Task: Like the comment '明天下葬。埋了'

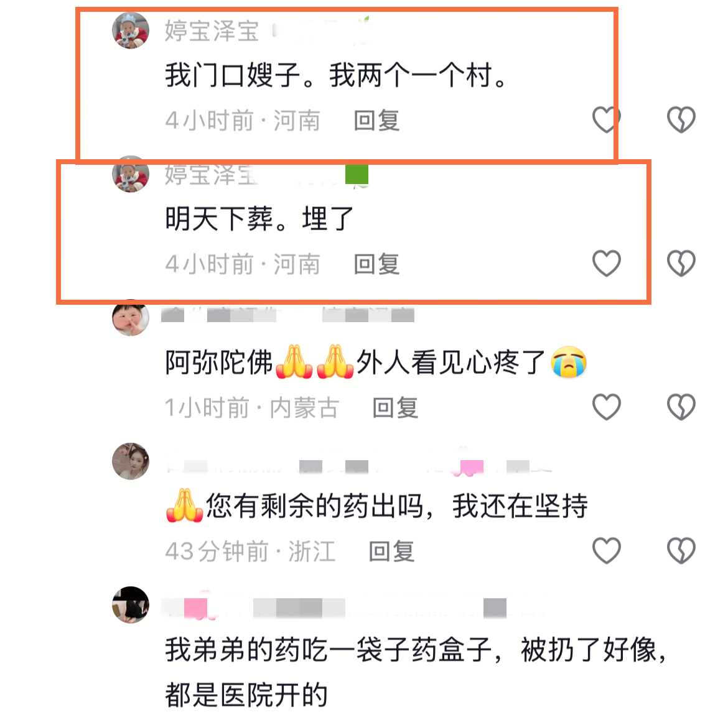Action: coord(607,263)
